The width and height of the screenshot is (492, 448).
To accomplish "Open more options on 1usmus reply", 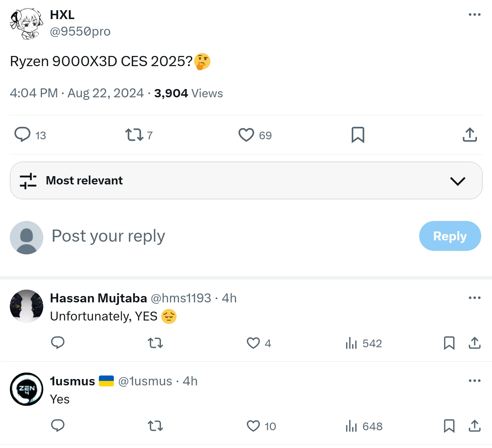I will (x=475, y=381).
